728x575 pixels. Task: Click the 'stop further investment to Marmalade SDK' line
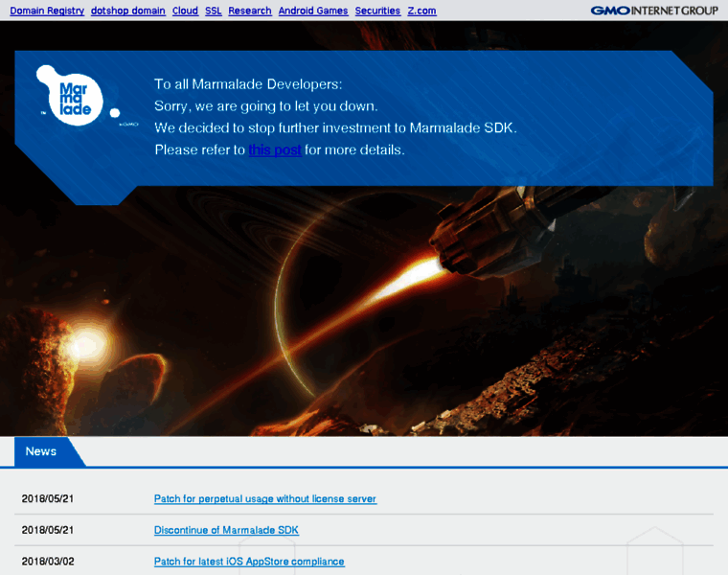pos(335,127)
